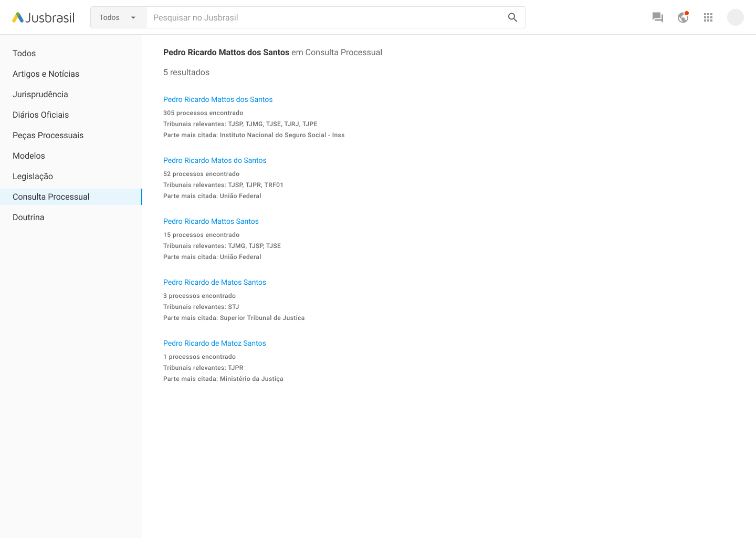756x538 pixels.
Task: Go to Diários Oficiais section
Action: tap(40, 115)
